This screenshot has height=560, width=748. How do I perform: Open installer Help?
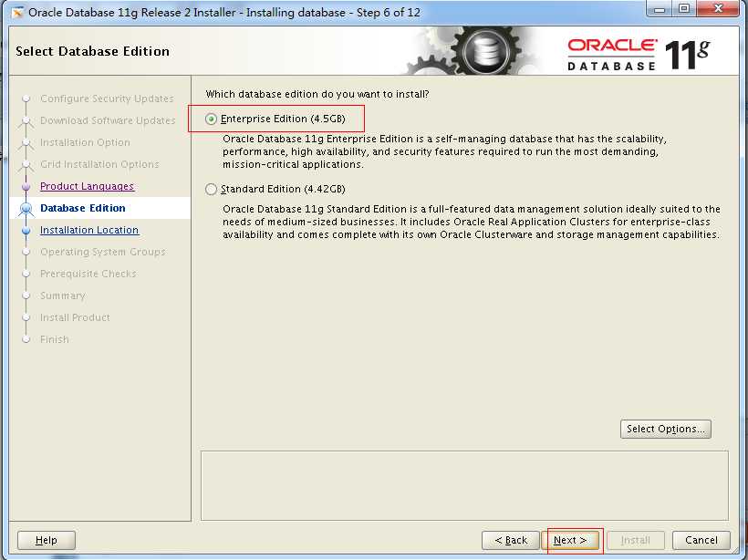tap(47, 540)
